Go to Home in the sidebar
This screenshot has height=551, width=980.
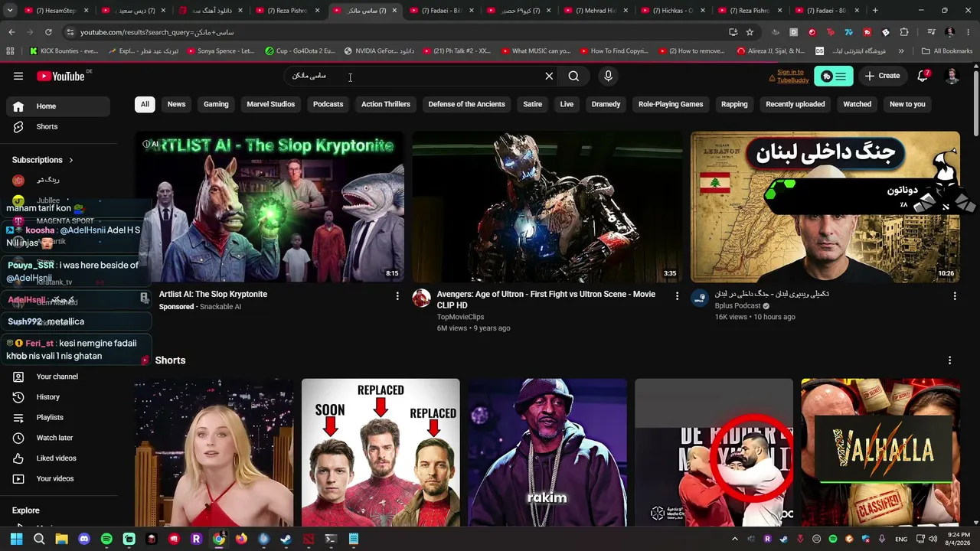58,106
